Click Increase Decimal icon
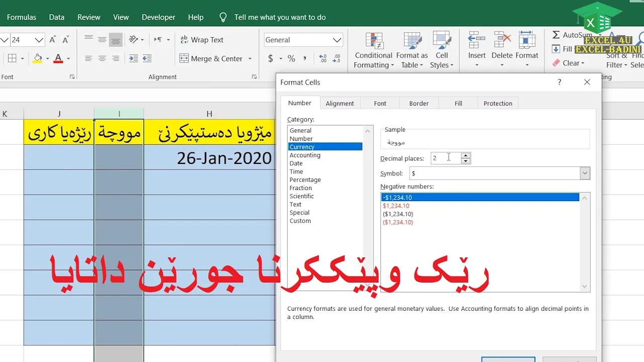The image size is (644, 362). pos(323,58)
